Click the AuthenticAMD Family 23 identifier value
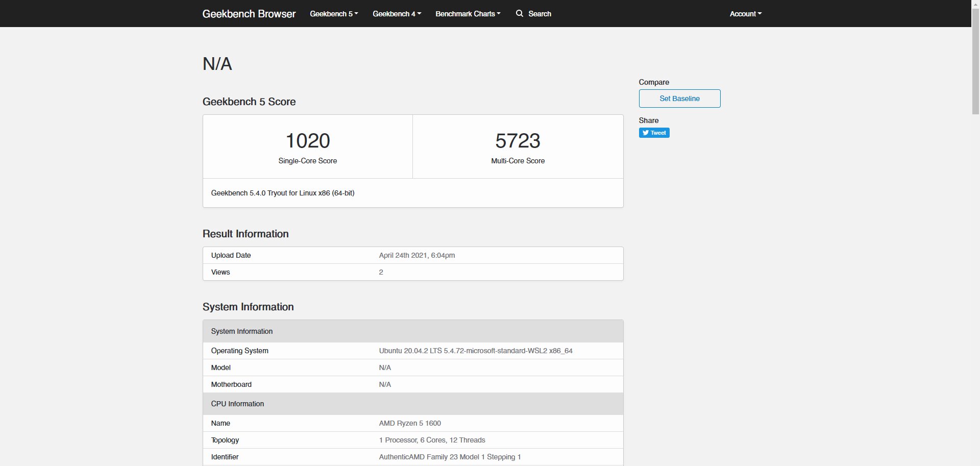The width and height of the screenshot is (980, 466). [x=450, y=457]
